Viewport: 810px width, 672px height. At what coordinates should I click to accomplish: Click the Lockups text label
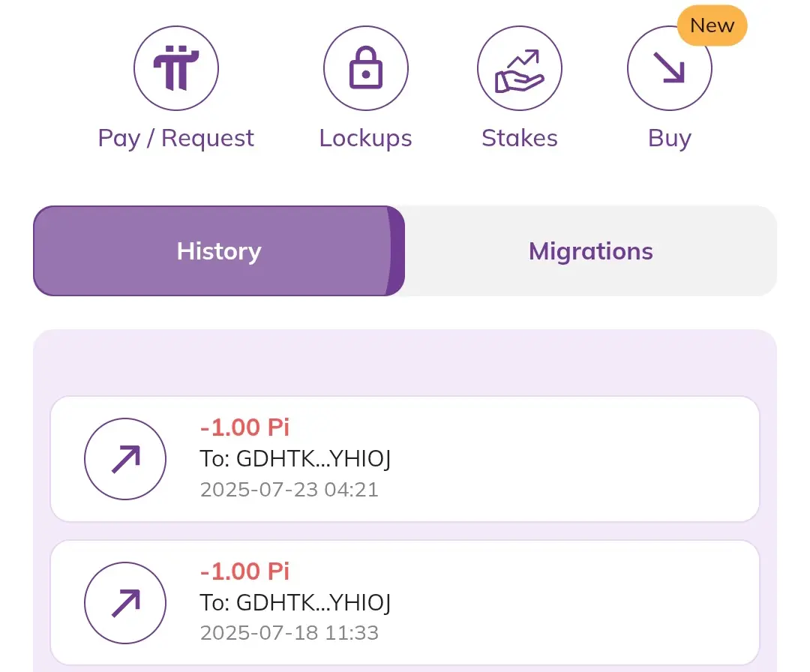(x=366, y=139)
